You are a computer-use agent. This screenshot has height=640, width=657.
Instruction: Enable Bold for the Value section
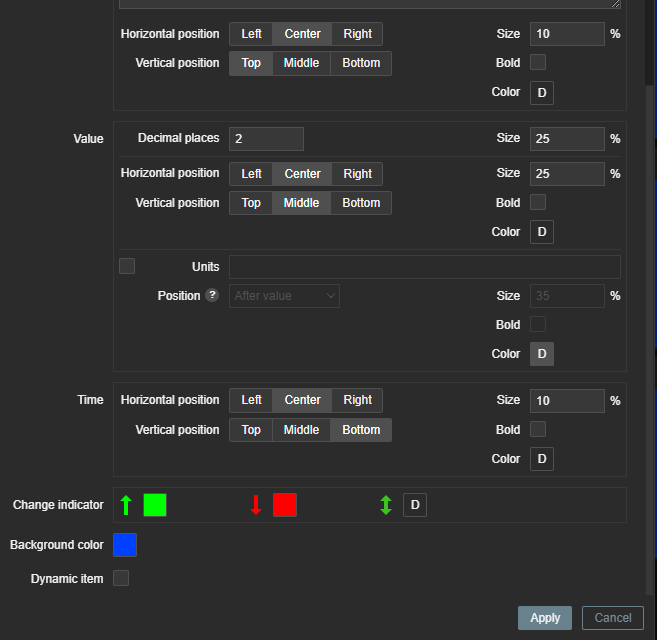pos(538,202)
